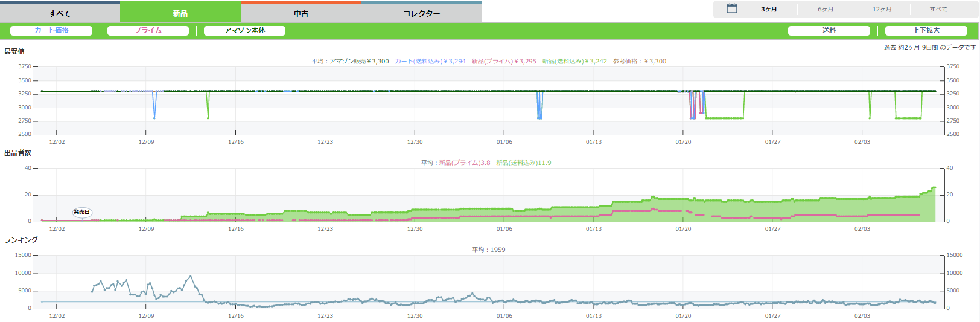
Task: Click the 発売日 release date marker
Action: tap(81, 212)
